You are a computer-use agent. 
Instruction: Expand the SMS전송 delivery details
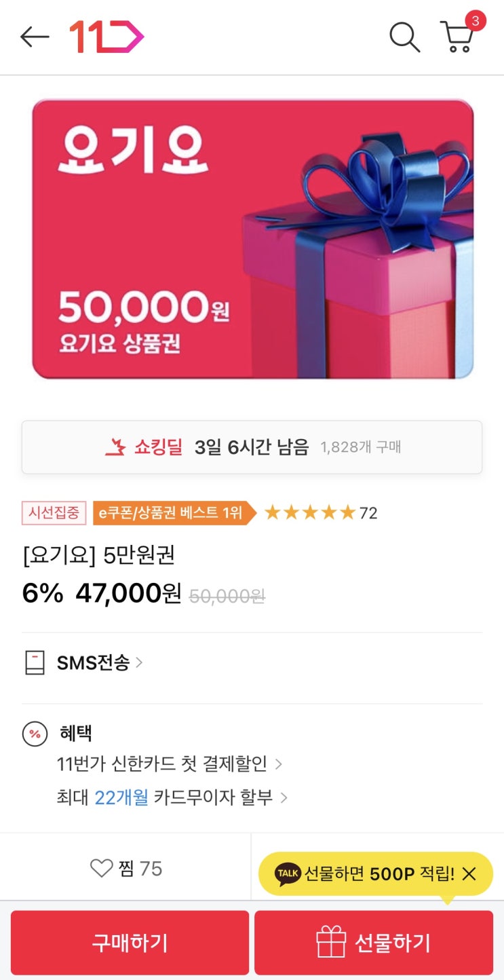click(100, 662)
